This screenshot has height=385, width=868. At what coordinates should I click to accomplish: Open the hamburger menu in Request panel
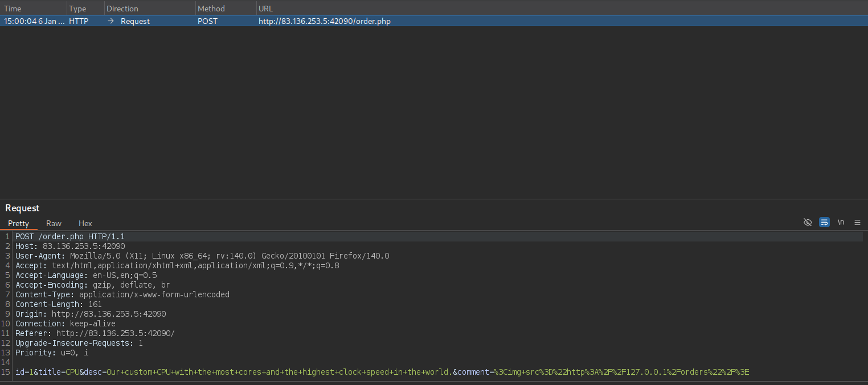click(x=857, y=223)
